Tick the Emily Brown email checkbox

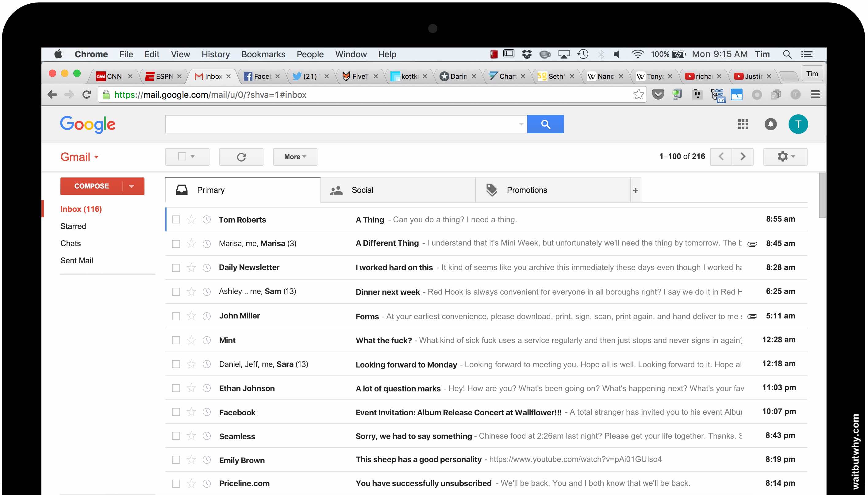click(176, 460)
